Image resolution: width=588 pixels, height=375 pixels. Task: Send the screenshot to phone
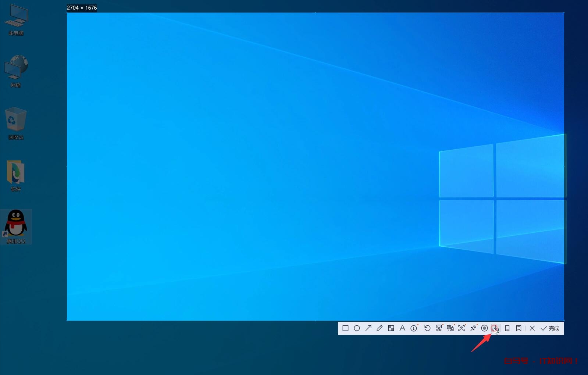click(507, 328)
